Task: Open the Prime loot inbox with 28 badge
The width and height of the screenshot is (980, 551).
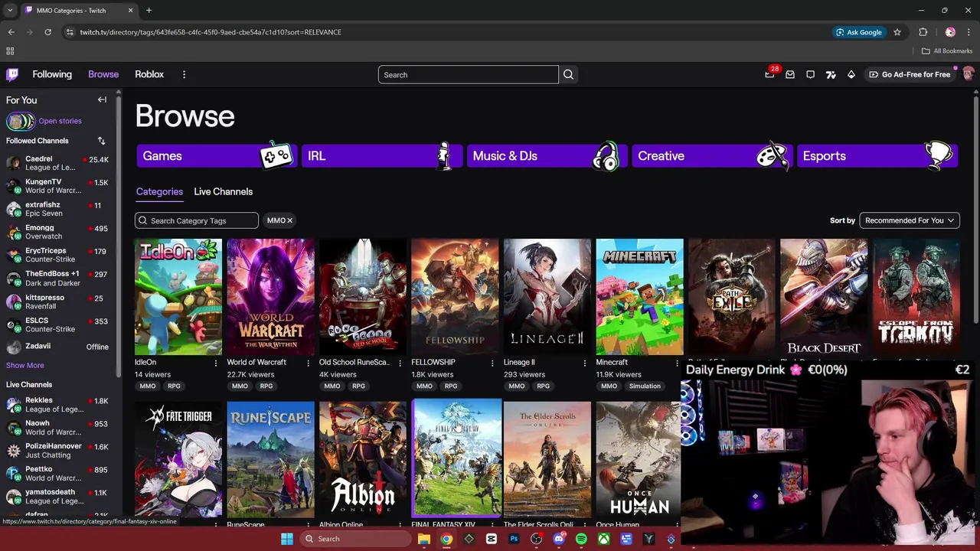Action: pos(769,74)
